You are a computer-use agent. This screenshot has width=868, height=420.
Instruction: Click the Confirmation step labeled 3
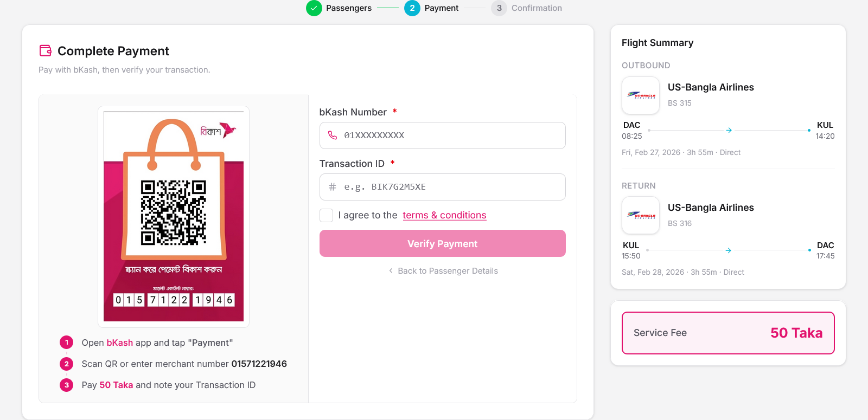pos(499,8)
